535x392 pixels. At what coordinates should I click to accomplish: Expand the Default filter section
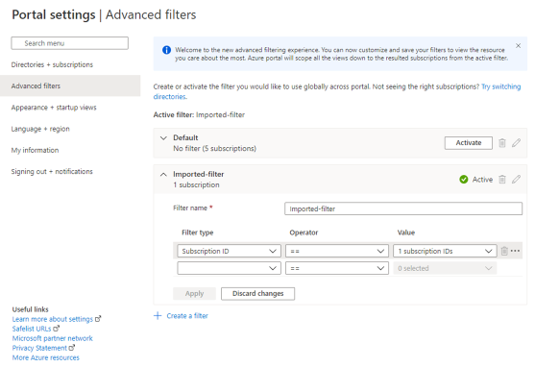(164, 137)
